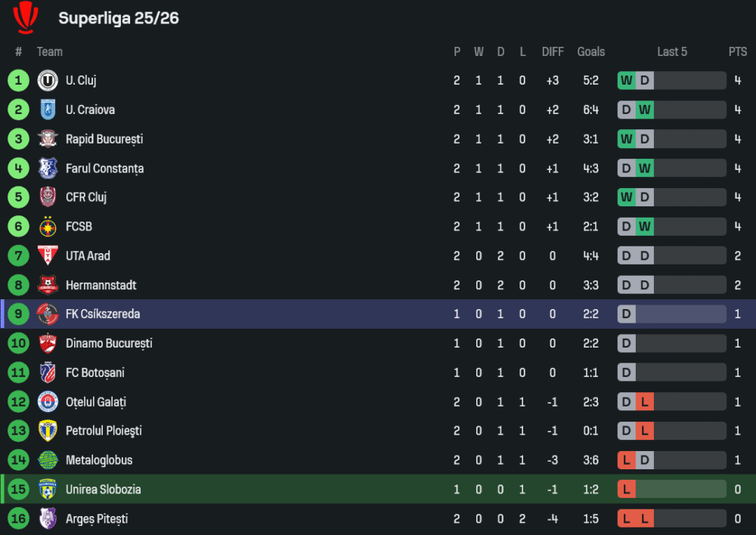Click the U. Cluj club crest
Screen dimensions: 756x535
tap(48, 80)
